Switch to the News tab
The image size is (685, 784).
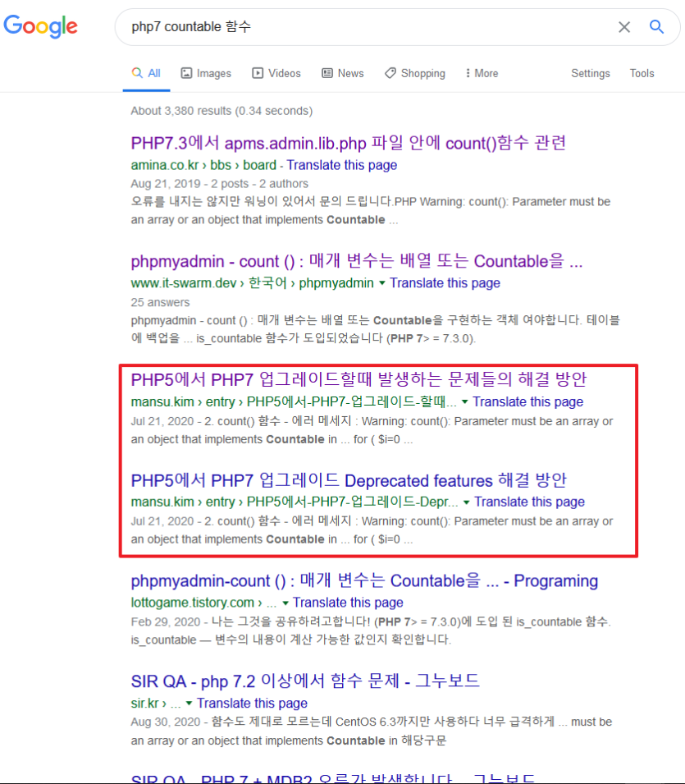pos(343,74)
